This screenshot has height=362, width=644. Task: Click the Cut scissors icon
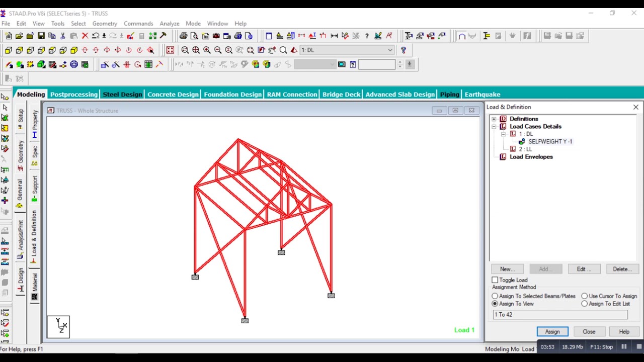coord(63,36)
